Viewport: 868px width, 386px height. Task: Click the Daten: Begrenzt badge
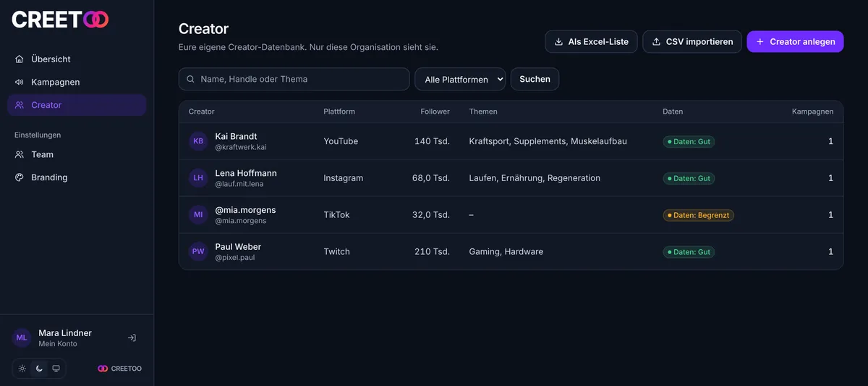(698, 216)
